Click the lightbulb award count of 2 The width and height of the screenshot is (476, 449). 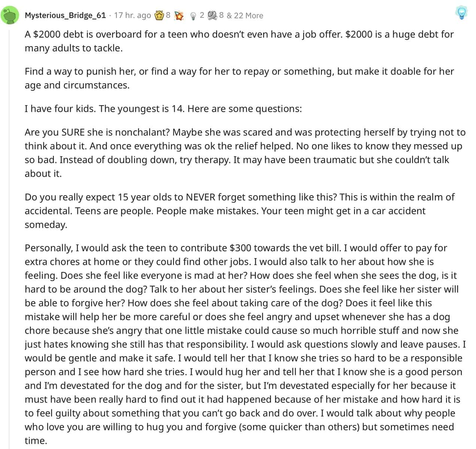pyautogui.click(x=202, y=15)
